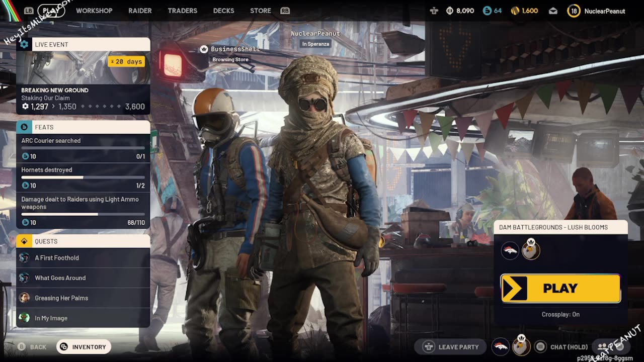Click the Dam Battlegrounds - Lush Blooms map header
The width and height of the screenshot is (644, 362).
click(560, 227)
